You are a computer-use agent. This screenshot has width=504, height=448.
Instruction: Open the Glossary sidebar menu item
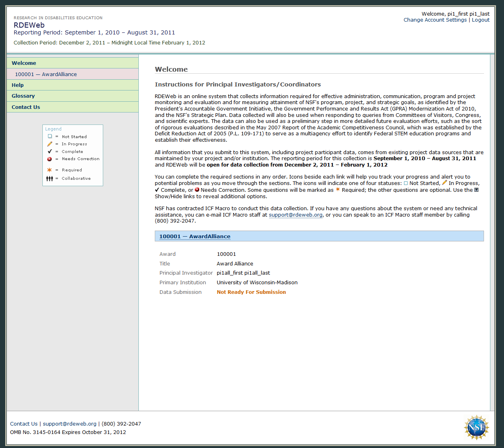[x=23, y=96]
